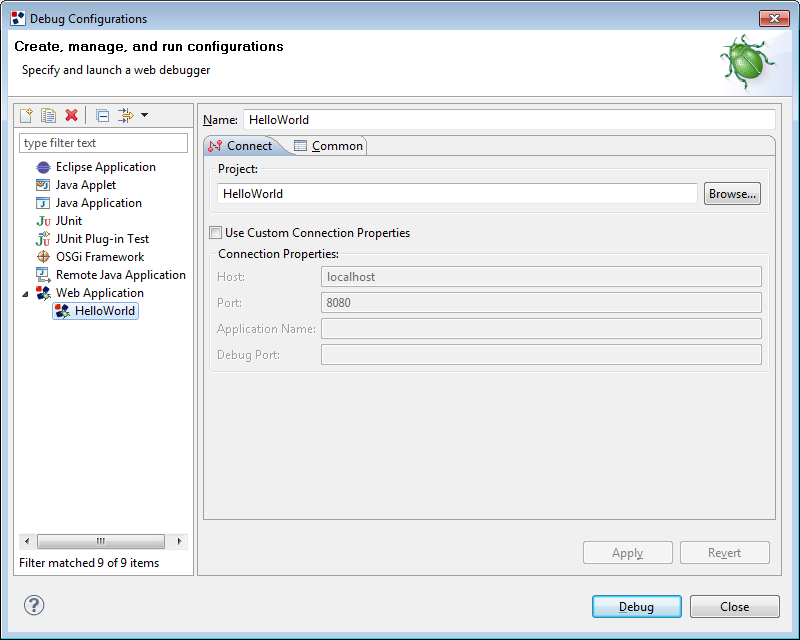Select the Java Applet label

[86, 185]
